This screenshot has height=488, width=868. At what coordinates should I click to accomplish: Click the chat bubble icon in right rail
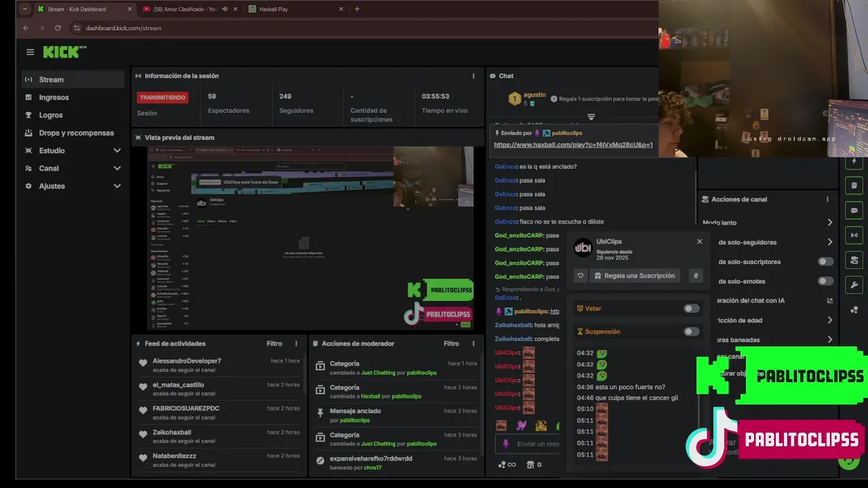[854, 210]
